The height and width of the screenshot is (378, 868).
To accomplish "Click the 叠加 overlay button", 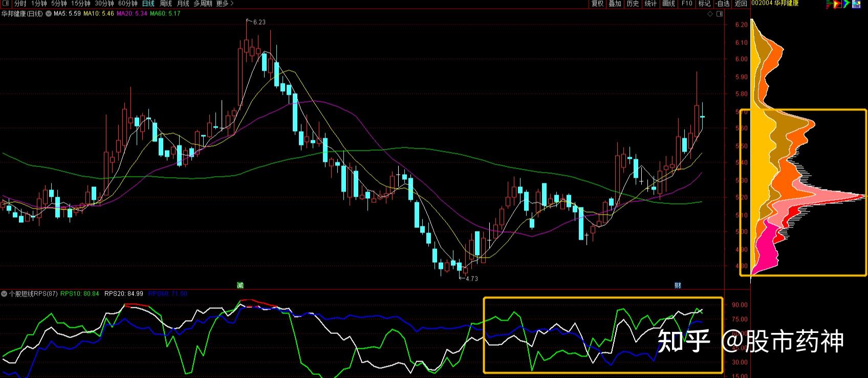I will [x=615, y=4].
